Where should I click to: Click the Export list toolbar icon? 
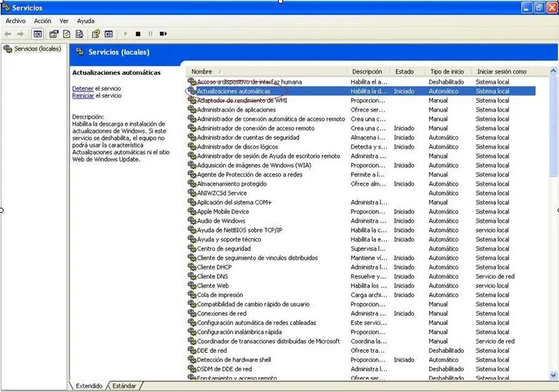[79, 34]
